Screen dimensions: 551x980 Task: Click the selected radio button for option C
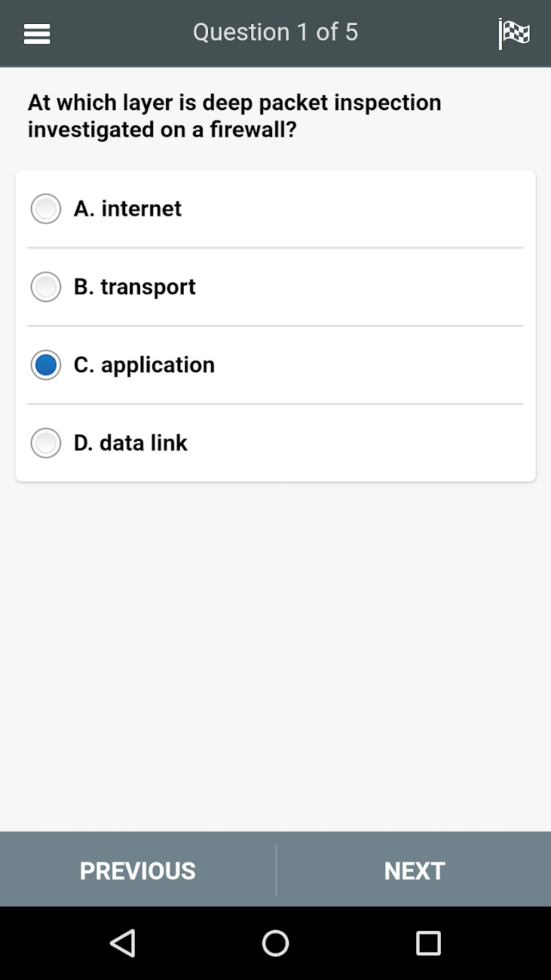(46, 365)
